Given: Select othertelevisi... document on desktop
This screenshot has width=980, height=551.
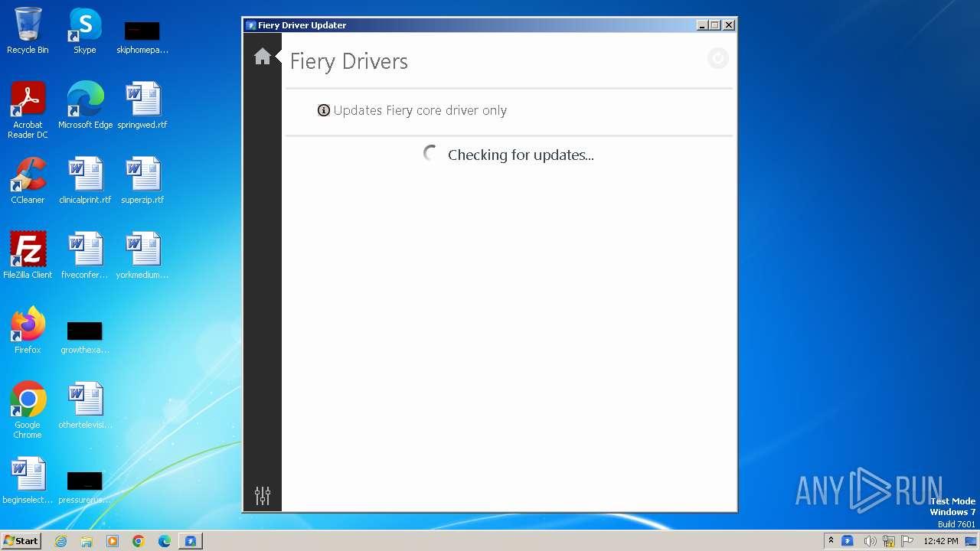Looking at the screenshot, I should pos(85,406).
